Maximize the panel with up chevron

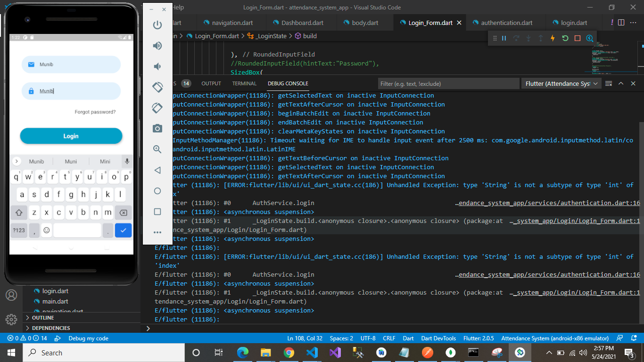coord(621,83)
